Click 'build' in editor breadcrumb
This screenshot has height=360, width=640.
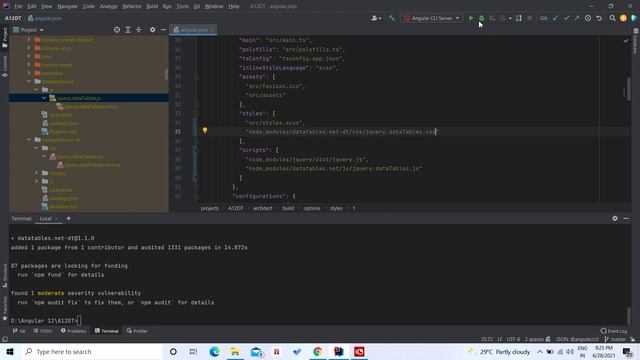click(288, 208)
